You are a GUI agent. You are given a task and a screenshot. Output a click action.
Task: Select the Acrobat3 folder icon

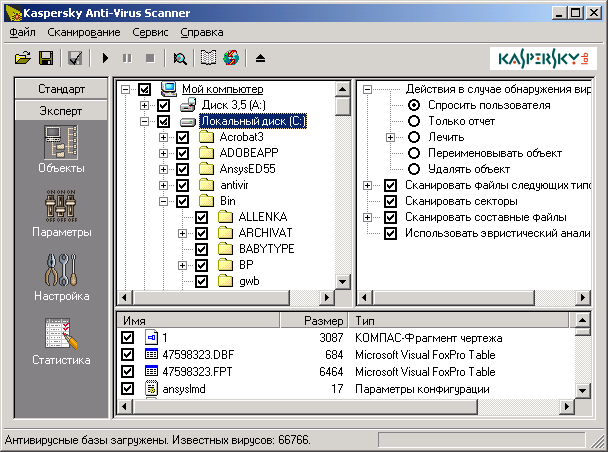click(206, 137)
